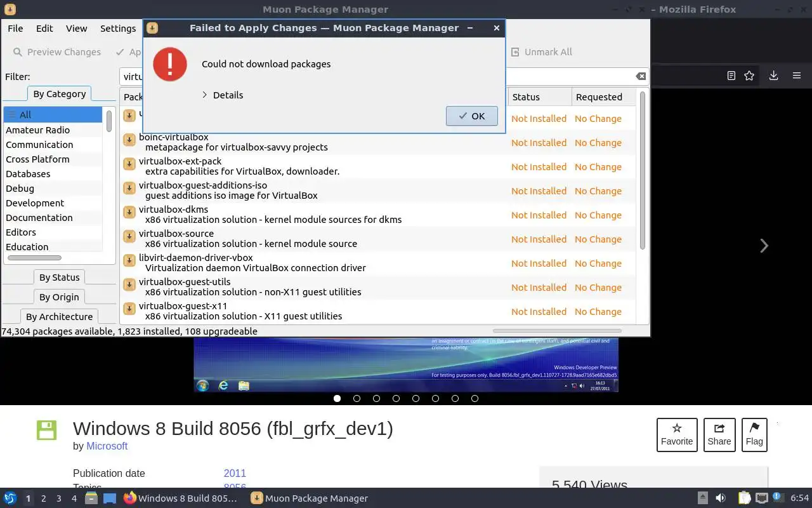Open the 2011 publication date link

click(235, 474)
